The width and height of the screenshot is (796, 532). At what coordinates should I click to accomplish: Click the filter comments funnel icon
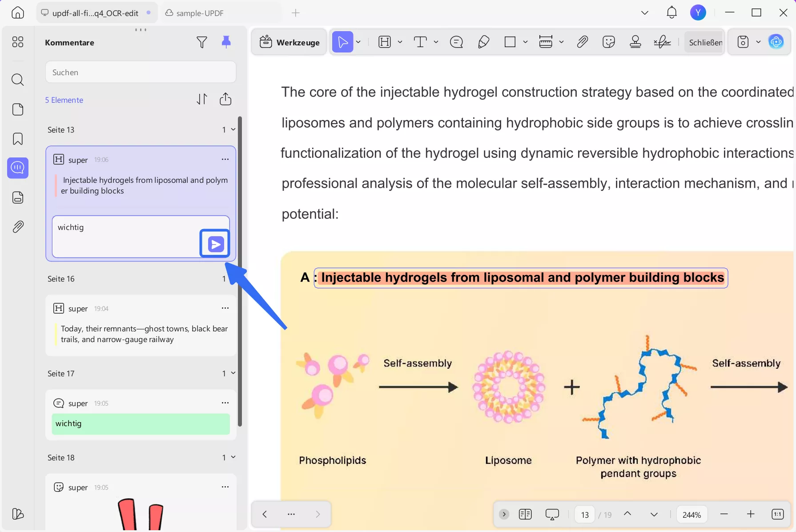click(202, 42)
